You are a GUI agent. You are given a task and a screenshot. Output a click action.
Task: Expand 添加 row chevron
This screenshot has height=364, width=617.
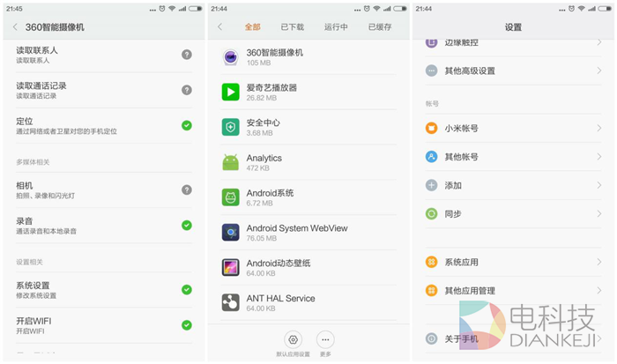point(598,185)
